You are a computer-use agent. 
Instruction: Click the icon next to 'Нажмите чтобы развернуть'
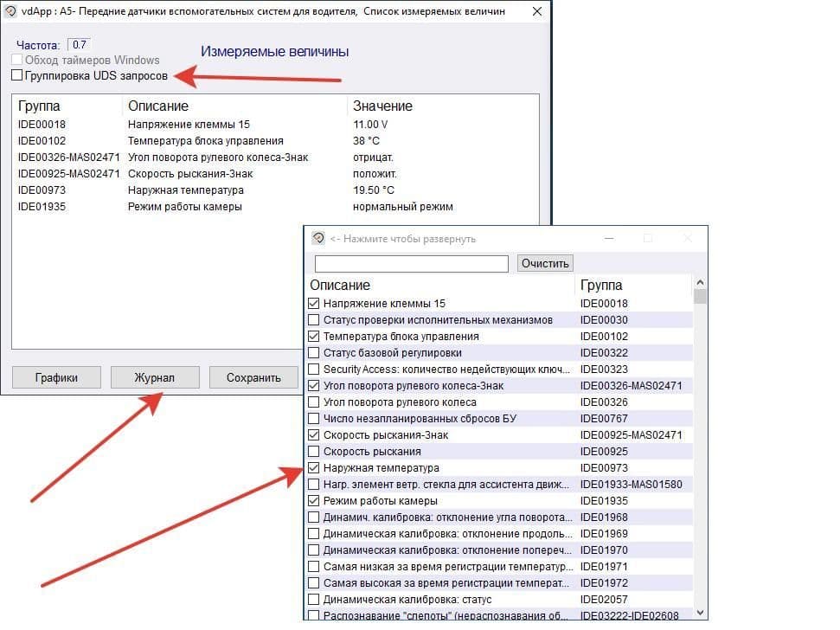point(318,238)
